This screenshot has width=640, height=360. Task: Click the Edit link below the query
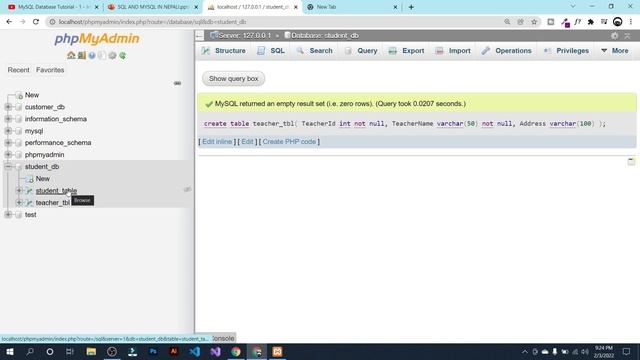point(247,142)
